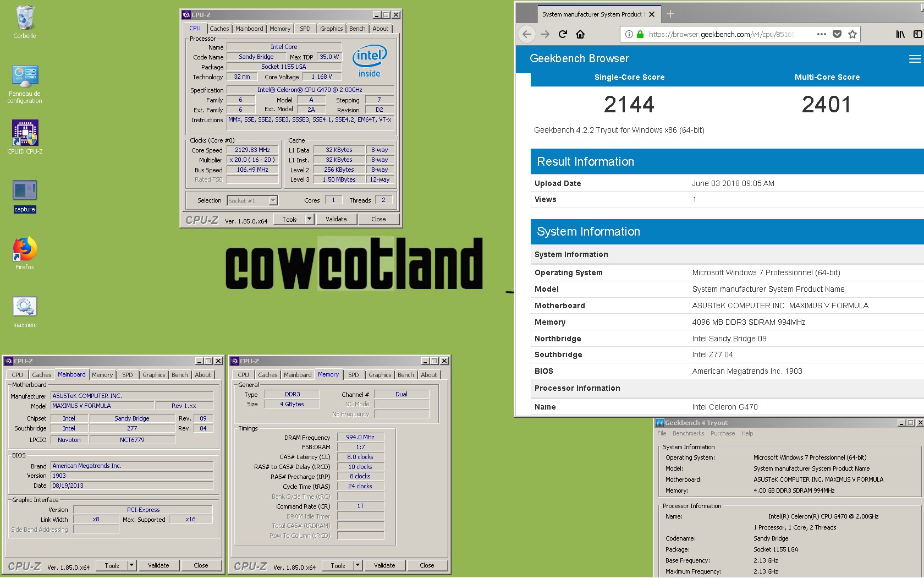The width and height of the screenshot is (924, 578).
Task: Launch CPUID CPU-Z desktop shortcut
Action: (25, 138)
